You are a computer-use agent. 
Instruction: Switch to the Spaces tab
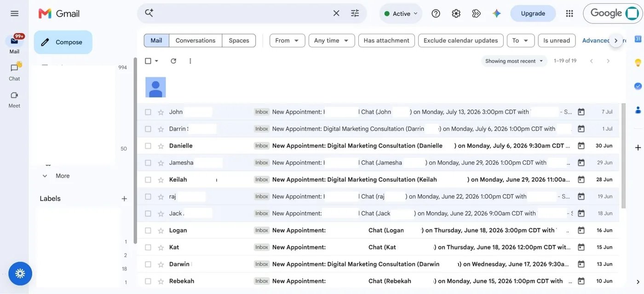tap(239, 40)
